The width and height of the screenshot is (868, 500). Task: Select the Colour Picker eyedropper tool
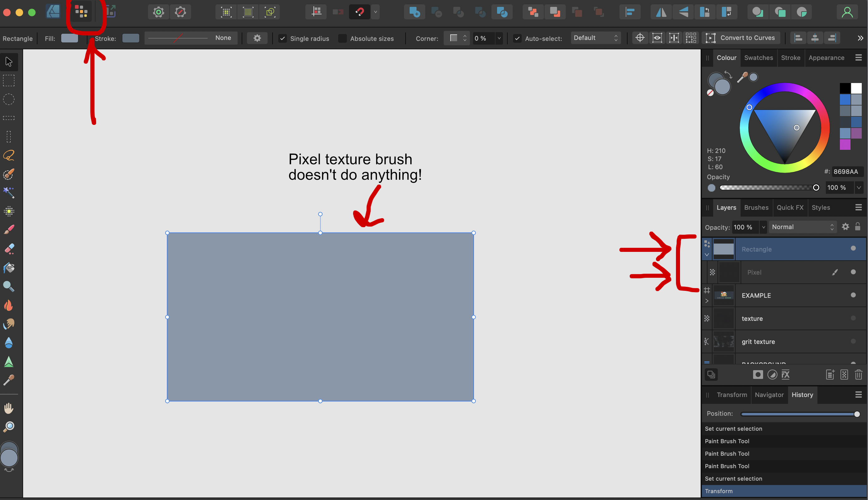pyautogui.click(x=9, y=380)
